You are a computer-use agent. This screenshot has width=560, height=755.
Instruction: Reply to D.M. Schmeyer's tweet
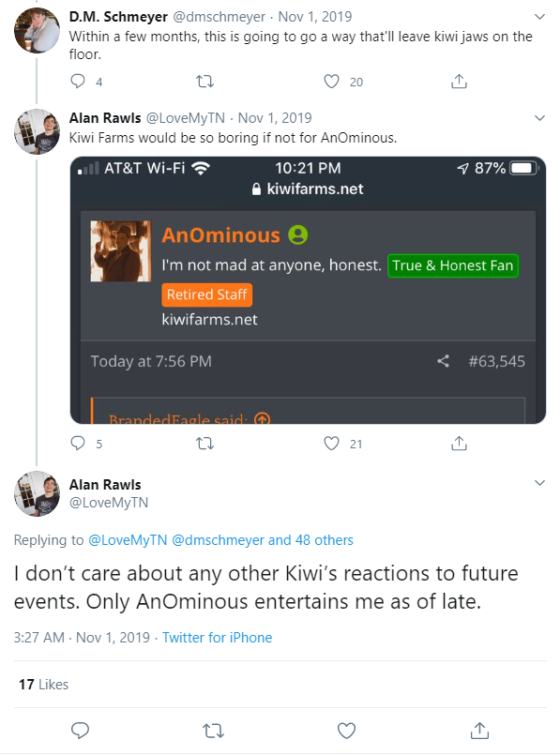click(x=78, y=82)
